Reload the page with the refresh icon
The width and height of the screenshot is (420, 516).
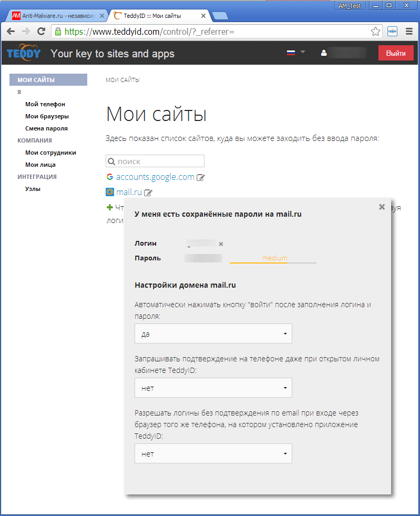(41, 32)
